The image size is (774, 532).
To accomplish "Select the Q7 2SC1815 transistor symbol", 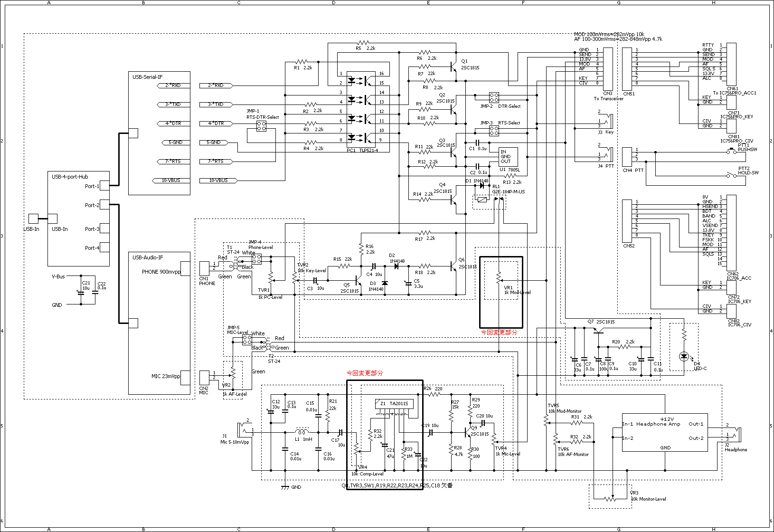I will (598, 330).
